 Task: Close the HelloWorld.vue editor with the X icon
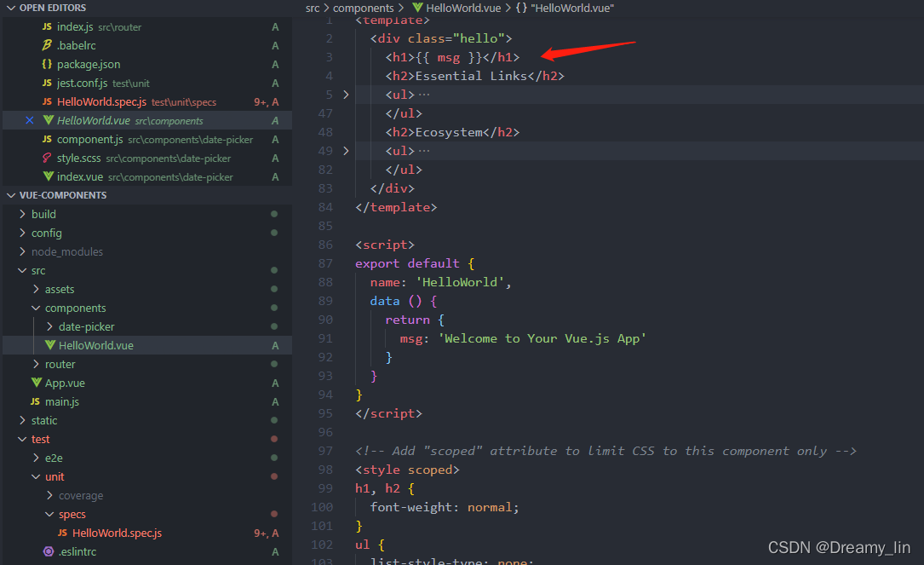(x=30, y=120)
